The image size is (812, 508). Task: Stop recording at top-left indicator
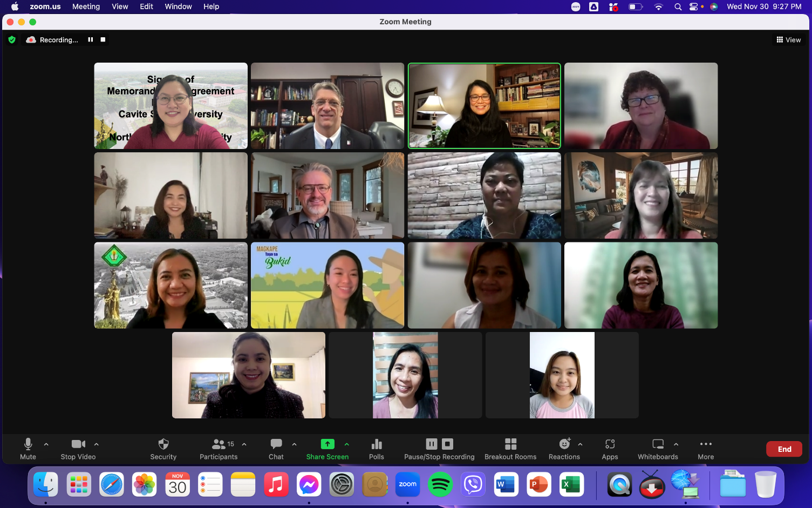click(103, 39)
